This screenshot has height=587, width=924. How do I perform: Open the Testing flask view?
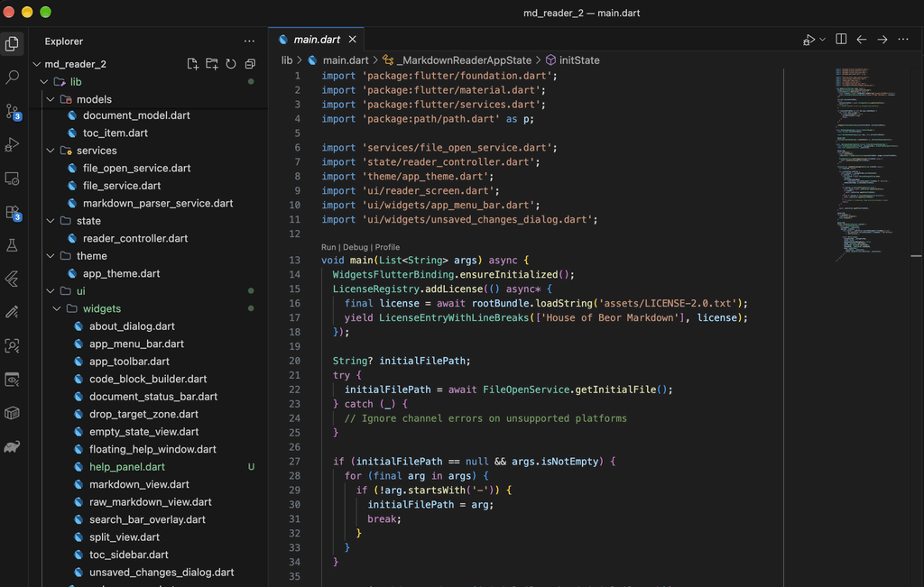point(12,245)
